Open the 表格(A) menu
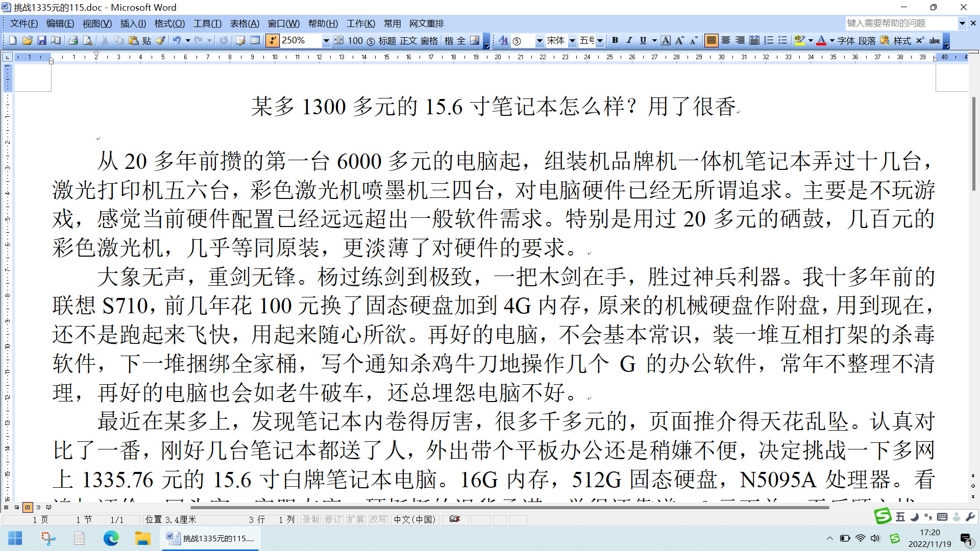 (244, 23)
